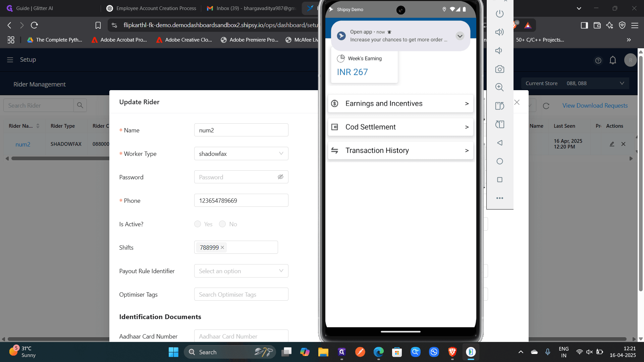Click the edit pencil icon for num2

coord(612,144)
